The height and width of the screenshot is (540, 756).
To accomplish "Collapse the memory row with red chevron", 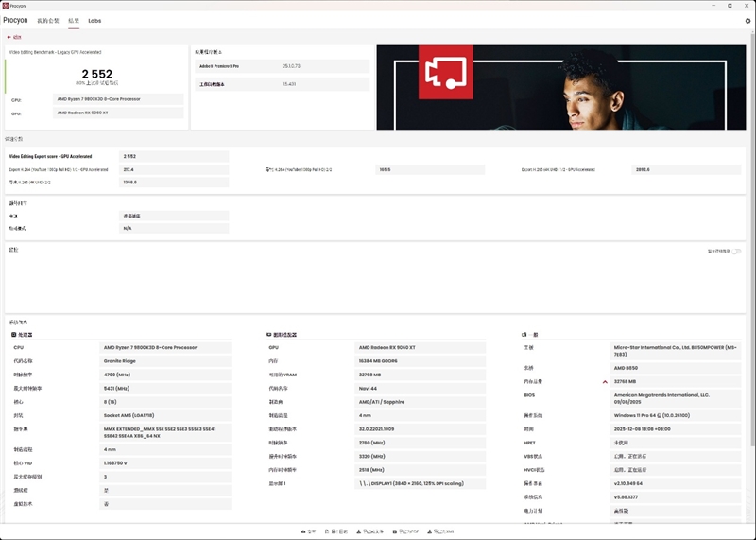I will [605, 381].
